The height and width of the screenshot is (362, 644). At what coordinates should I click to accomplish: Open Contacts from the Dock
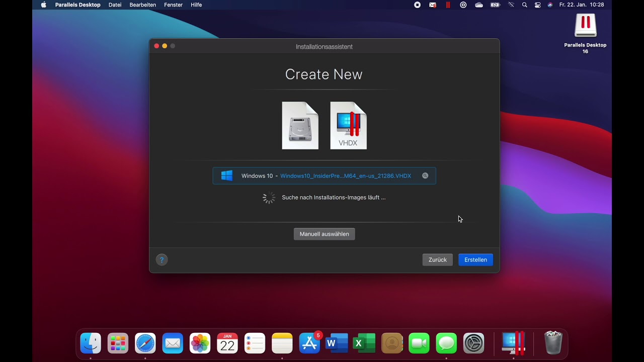[392, 343]
